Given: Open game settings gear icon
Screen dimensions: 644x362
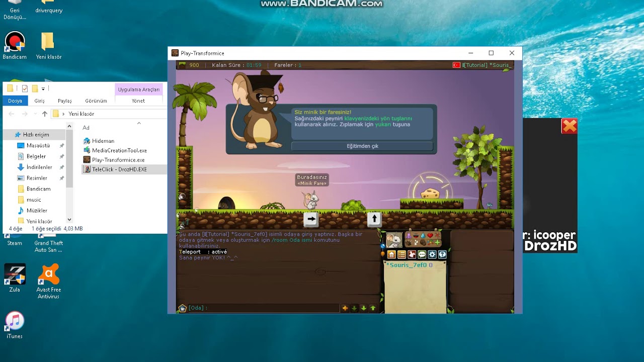Looking at the screenshot, I should pos(432,254).
